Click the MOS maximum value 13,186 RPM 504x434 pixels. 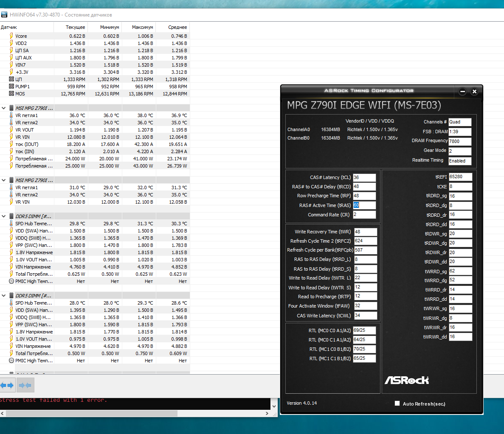[141, 94]
